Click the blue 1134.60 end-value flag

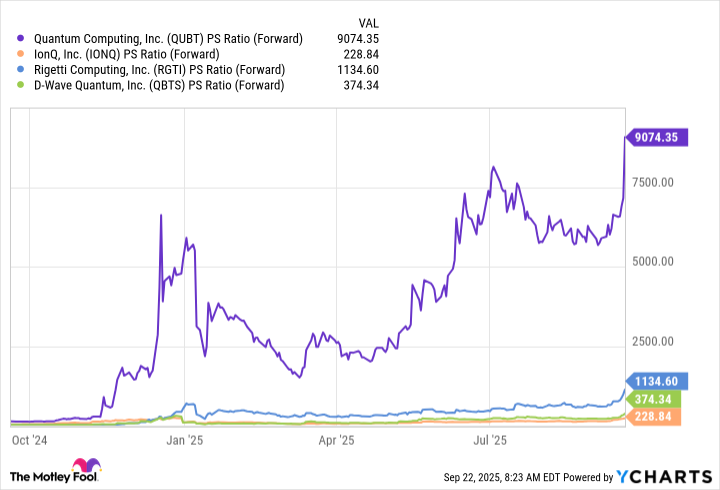coord(653,380)
